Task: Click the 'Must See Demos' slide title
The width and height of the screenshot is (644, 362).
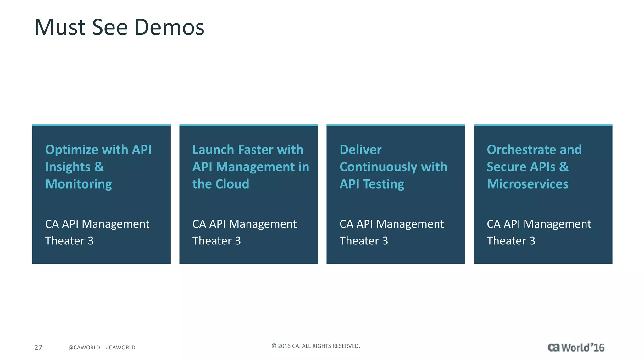Action: coord(119,27)
